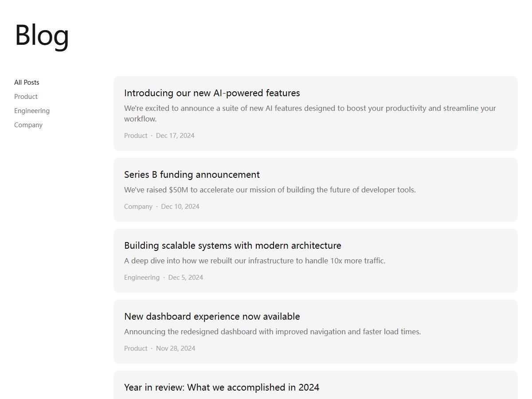Click the Product tag on dashboard post
Viewport: 532px width, 399px height.
[136, 348]
